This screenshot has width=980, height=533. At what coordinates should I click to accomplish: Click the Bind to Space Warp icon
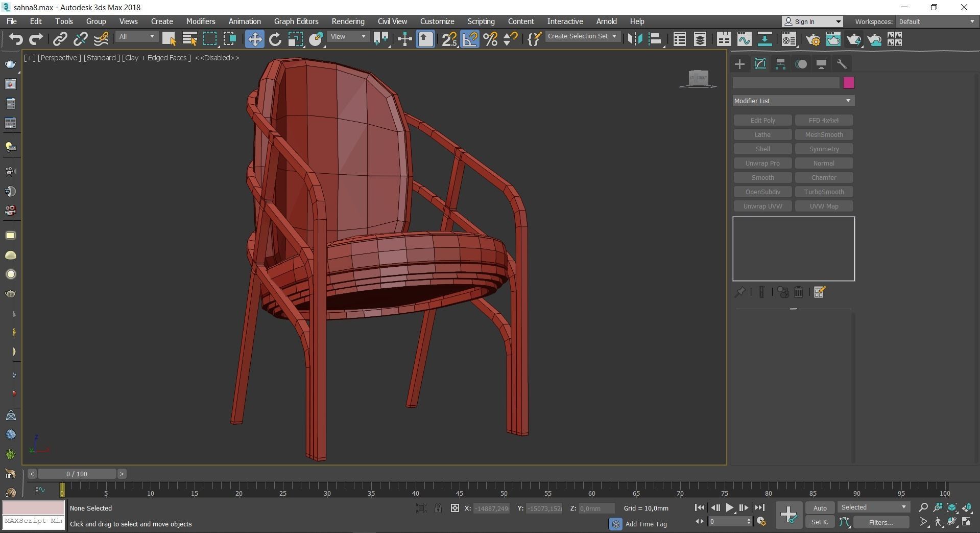(x=101, y=39)
